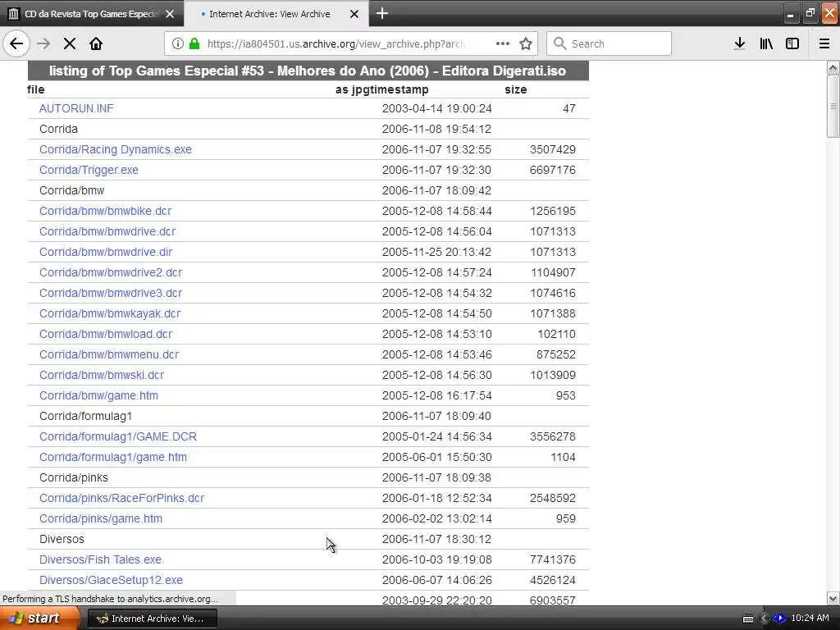Click the Corrida/bmw folder row text
This screenshot has width=840, height=630.
click(x=72, y=190)
